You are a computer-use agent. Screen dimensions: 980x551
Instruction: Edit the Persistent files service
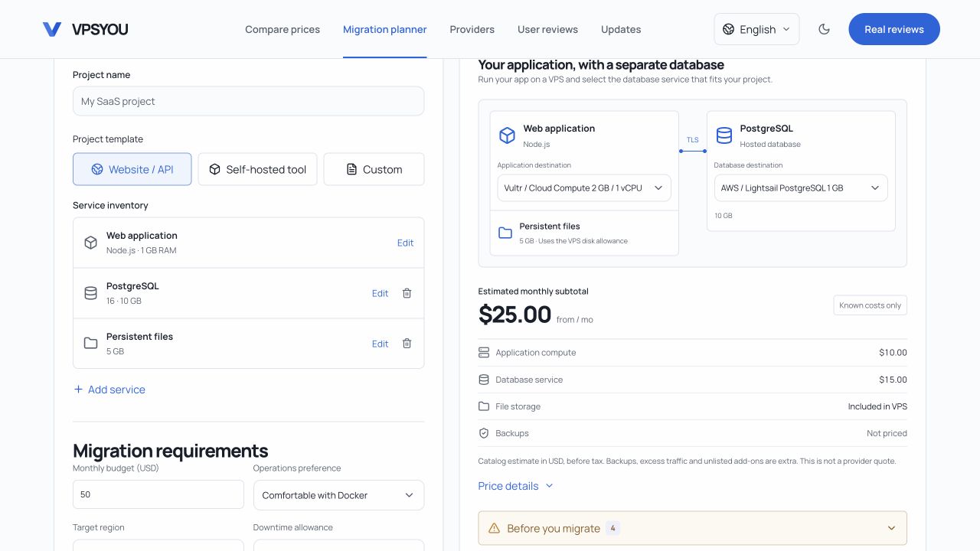380,344
